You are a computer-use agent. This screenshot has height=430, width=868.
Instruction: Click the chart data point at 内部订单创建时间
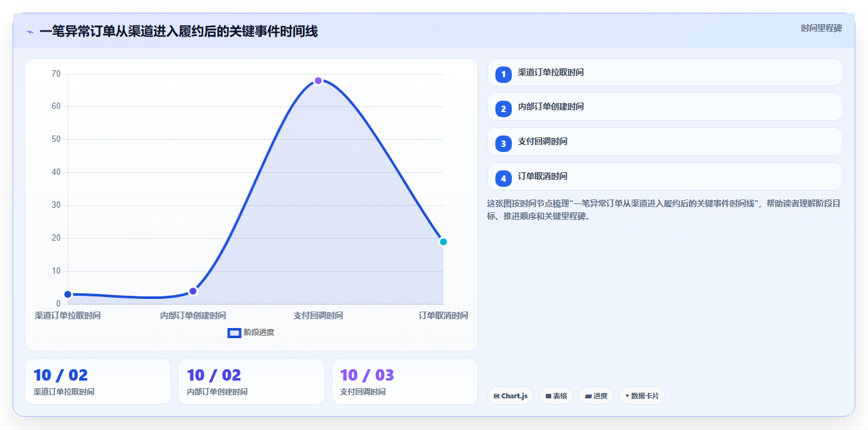pos(193,291)
